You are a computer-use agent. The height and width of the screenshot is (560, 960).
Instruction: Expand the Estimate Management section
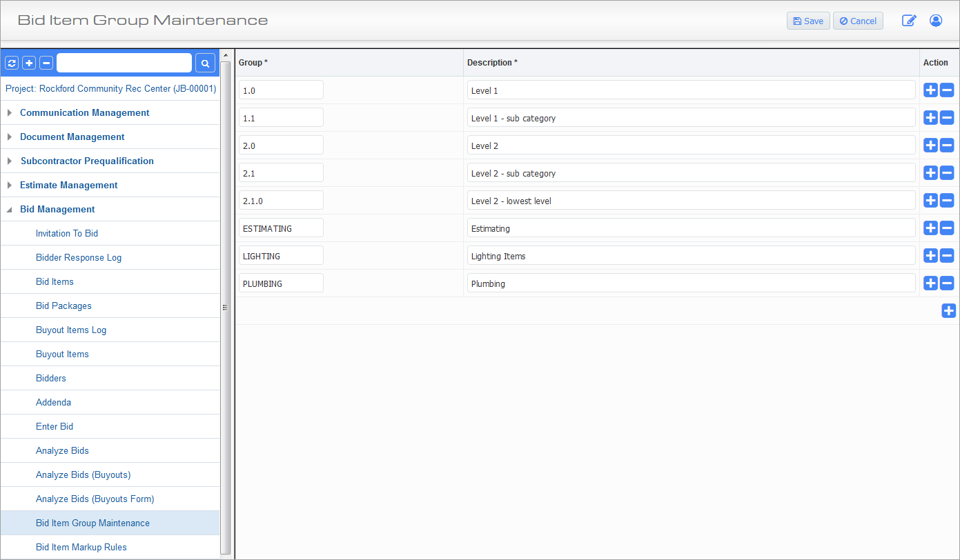point(10,185)
